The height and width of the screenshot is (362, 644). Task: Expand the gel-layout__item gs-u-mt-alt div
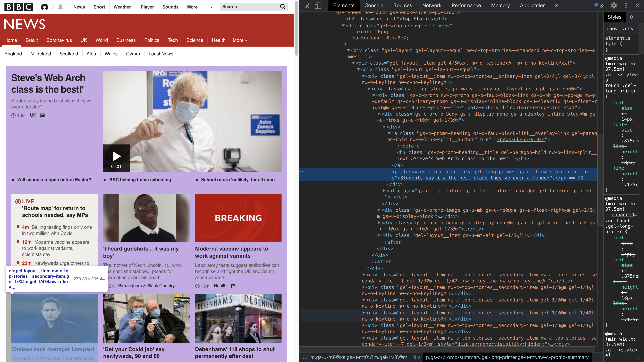pos(379,235)
